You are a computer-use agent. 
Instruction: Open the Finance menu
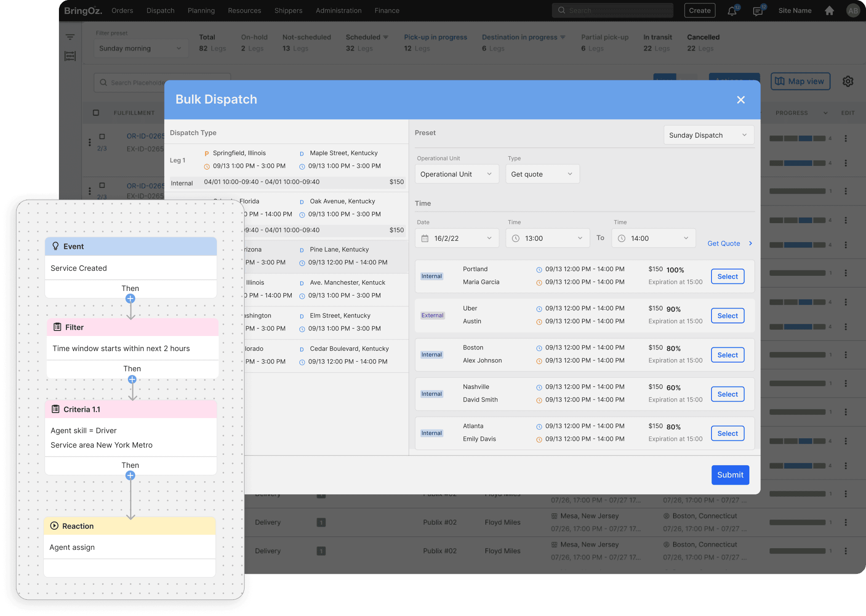387,11
